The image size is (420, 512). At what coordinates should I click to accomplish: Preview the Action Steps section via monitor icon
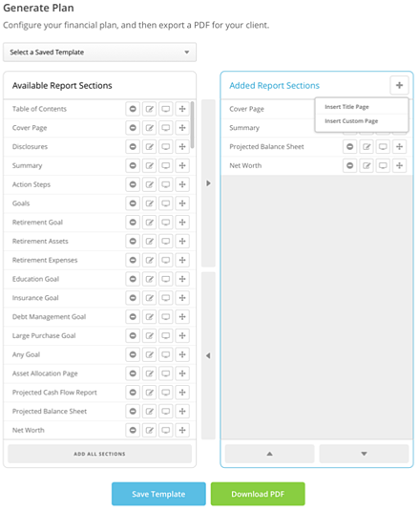tap(166, 184)
